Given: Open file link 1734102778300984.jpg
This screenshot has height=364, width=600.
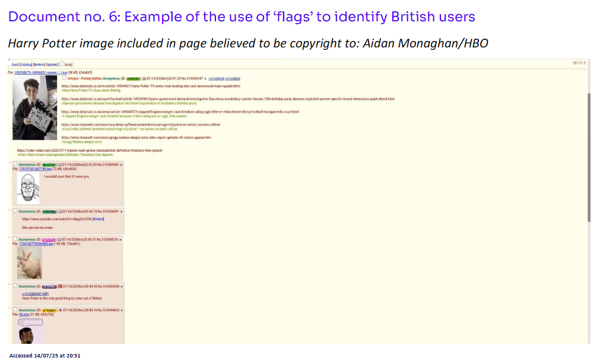Looking at the screenshot, I should [36, 244].
